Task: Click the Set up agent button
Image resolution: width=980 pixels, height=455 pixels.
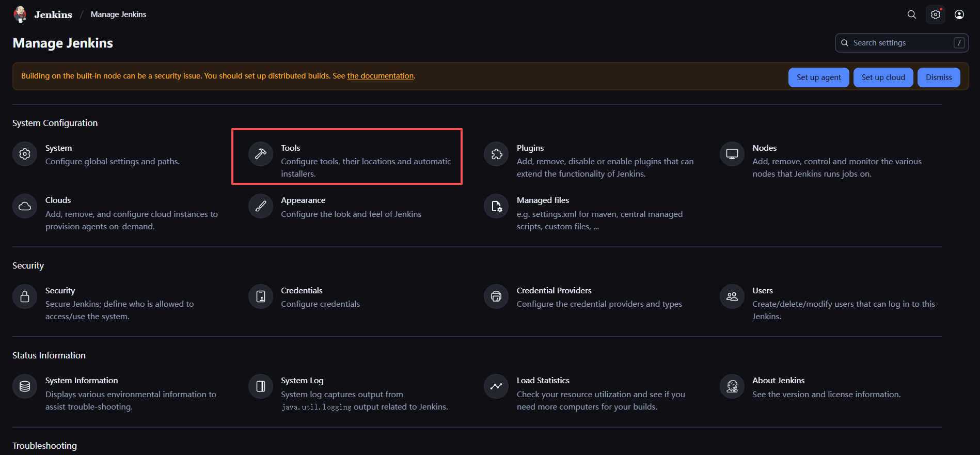Action: 818,77
